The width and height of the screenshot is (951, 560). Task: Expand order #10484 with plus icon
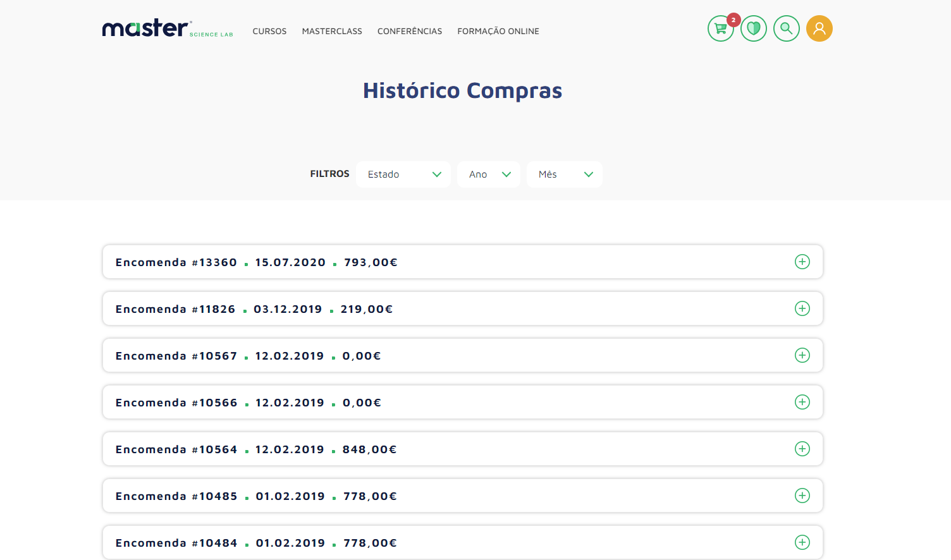pos(802,542)
